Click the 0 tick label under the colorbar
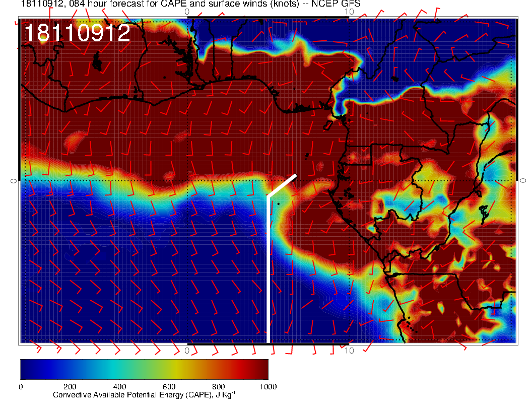The height and width of the screenshot is (411, 532). tap(21, 387)
